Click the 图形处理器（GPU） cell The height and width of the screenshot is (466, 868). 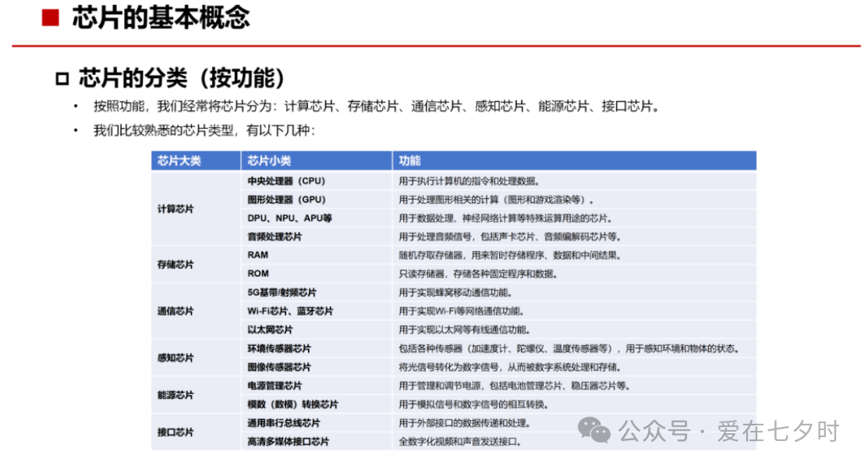[286, 200]
